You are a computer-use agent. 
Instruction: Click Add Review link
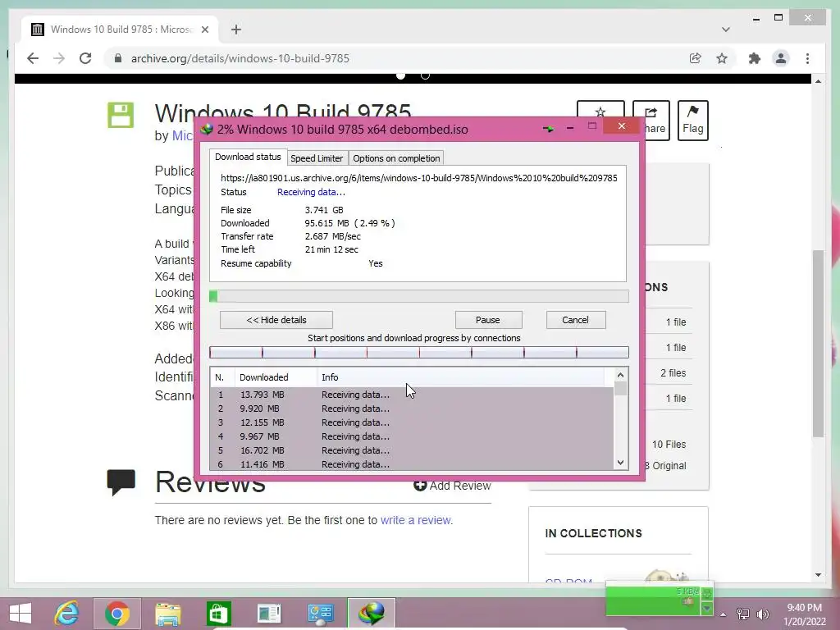452,486
